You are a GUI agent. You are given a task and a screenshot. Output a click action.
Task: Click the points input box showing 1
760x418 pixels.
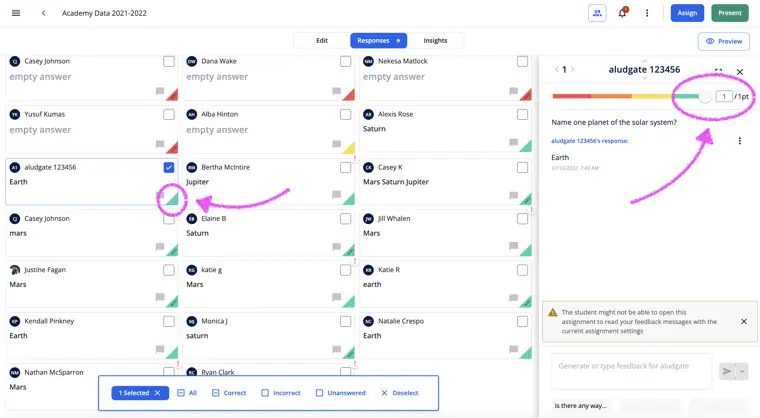click(724, 96)
